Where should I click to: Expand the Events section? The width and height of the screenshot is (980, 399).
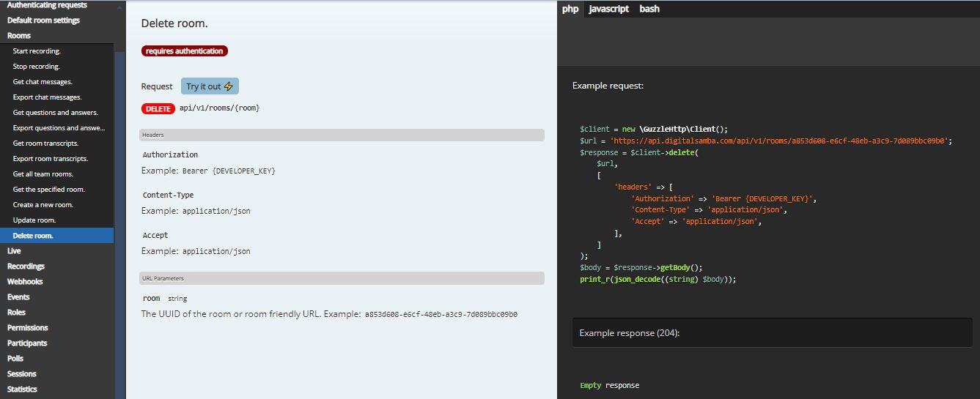point(18,297)
